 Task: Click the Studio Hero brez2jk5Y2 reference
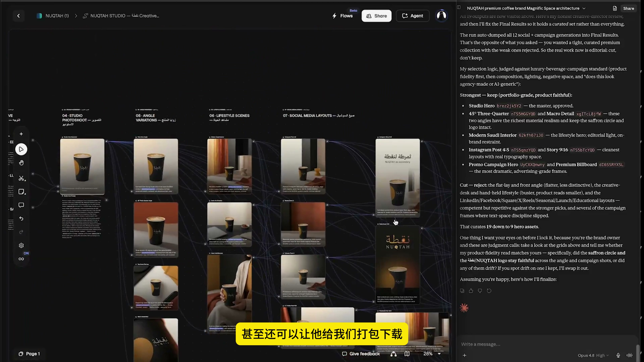tap(509, 106)
